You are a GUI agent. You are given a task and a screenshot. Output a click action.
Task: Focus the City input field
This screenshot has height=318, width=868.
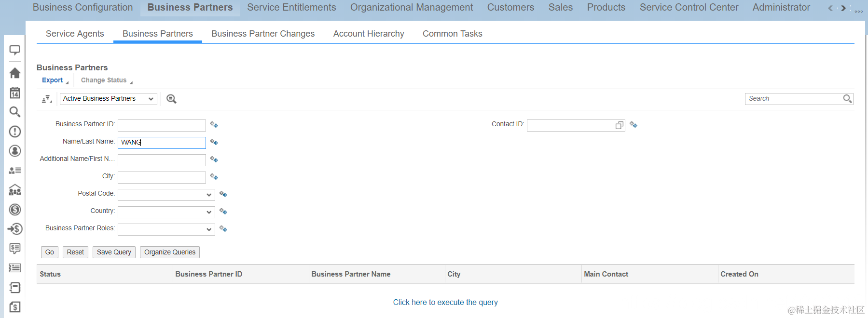pos(162,177)
